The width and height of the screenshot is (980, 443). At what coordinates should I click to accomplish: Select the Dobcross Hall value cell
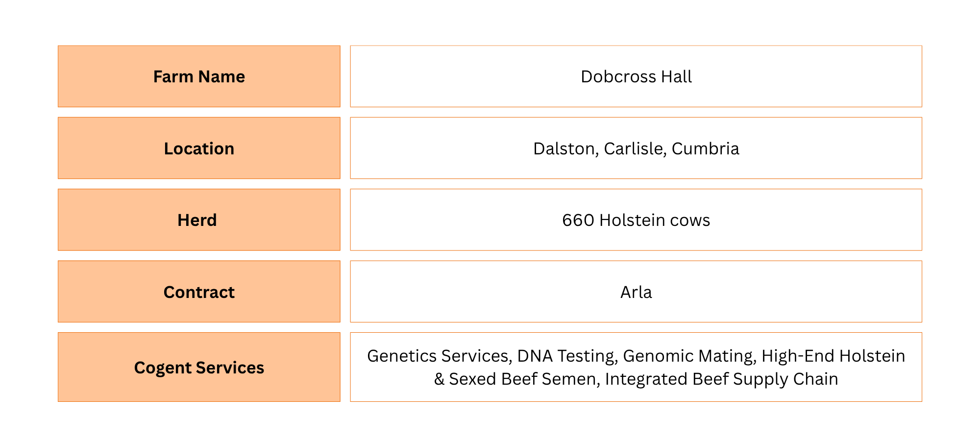636,76
